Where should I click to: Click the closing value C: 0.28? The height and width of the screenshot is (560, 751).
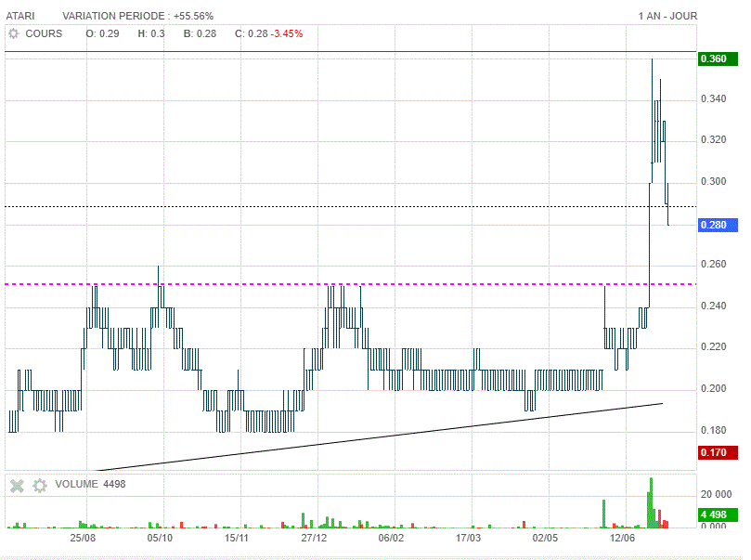[x=251, y=33]
